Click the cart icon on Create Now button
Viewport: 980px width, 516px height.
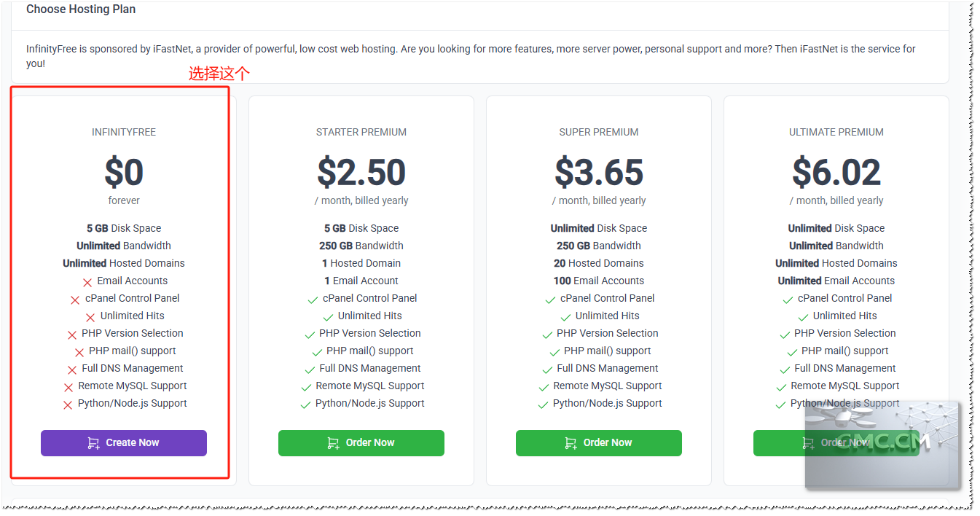[x=93, y=443]
